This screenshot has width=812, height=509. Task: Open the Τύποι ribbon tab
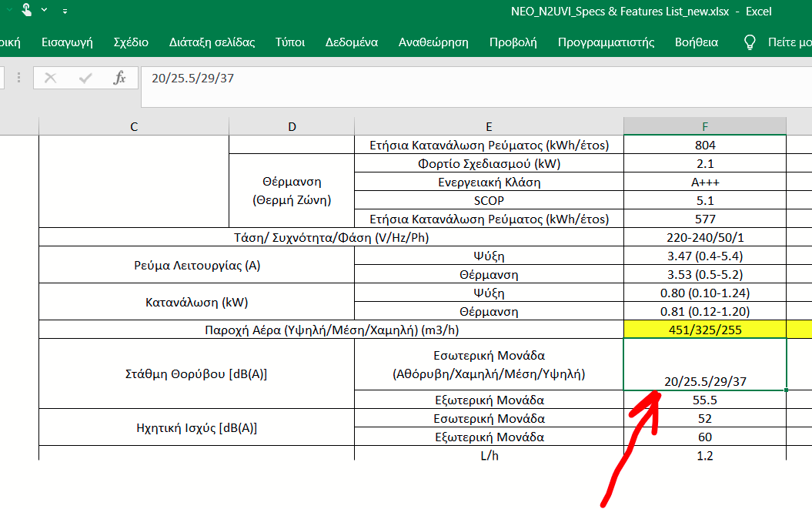click(x=290, y=42)
